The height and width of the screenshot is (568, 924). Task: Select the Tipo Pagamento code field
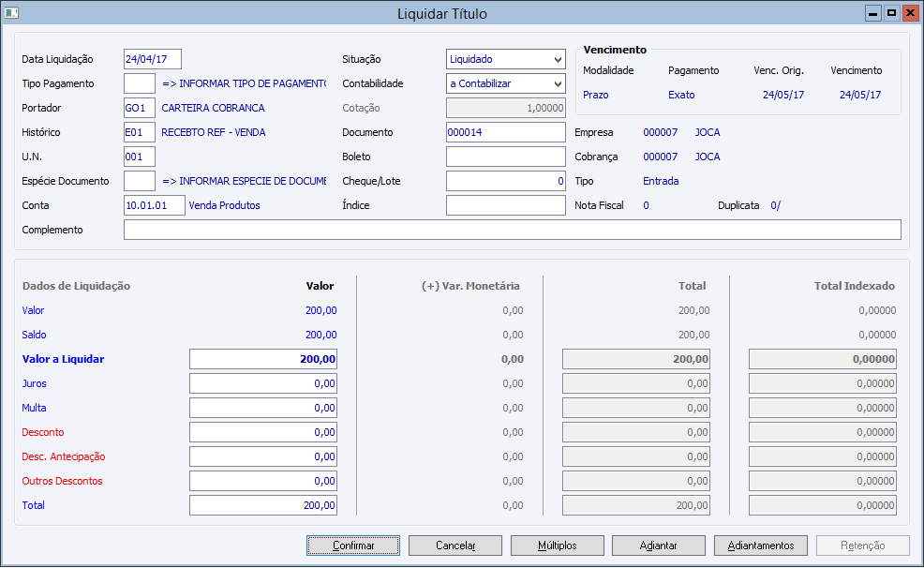(x=140, y=83)
